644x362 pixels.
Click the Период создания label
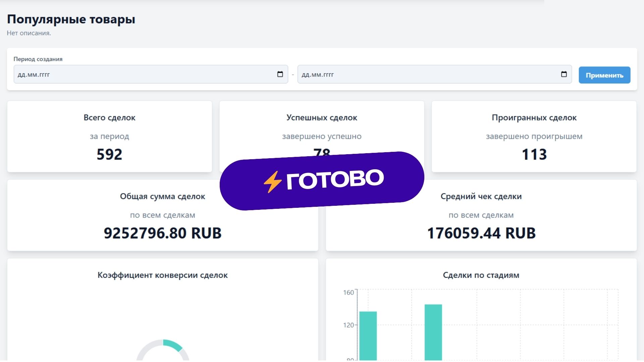pyautogui.click(x=38, y=59)
